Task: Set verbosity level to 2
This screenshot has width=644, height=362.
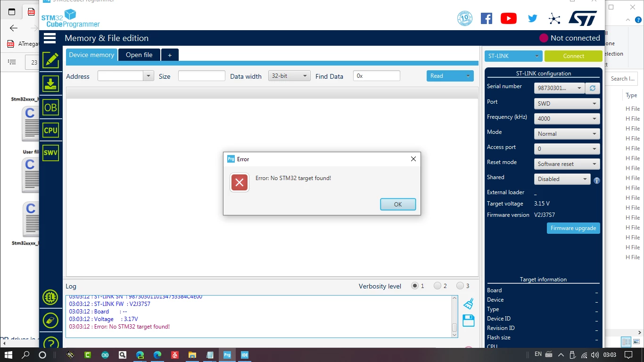Action: 438,286
